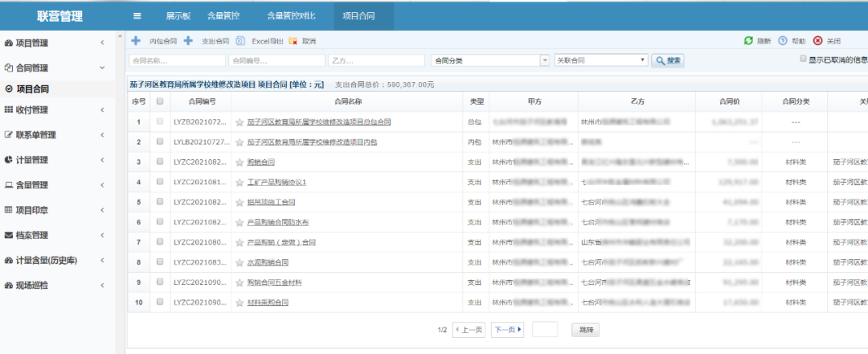Star the 总包合同 row
This screenshot has height=354, width=868.
(240, 121)
